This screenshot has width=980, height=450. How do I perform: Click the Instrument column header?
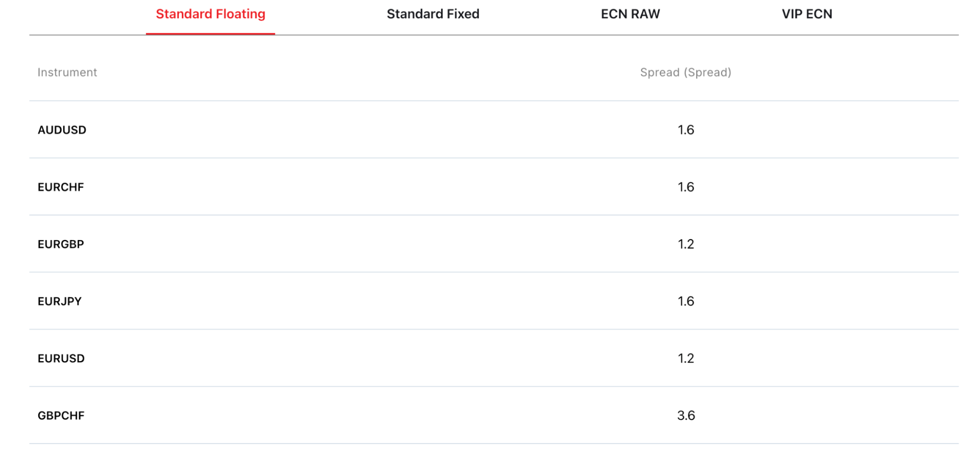pyautogui.click(x=67, y=73)
